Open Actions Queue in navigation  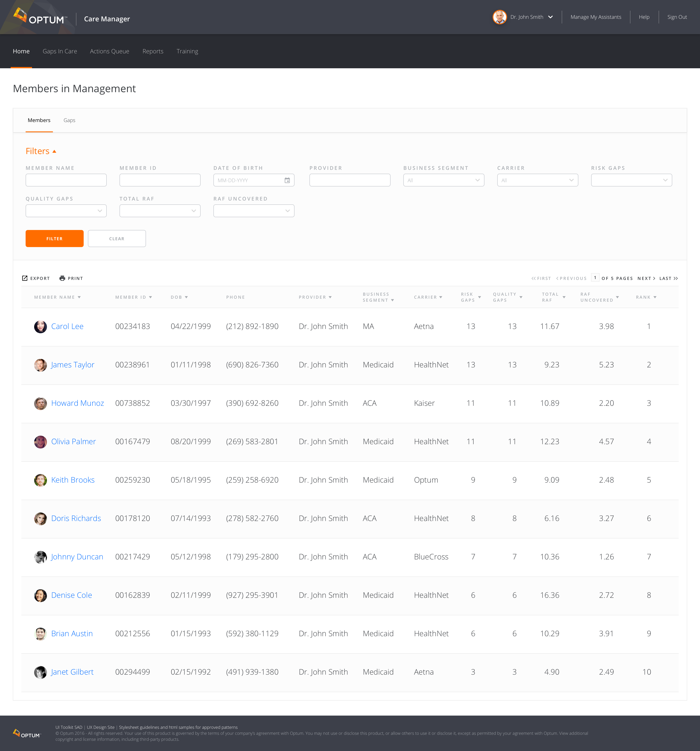pyautogui.click(x=109, y=51)
